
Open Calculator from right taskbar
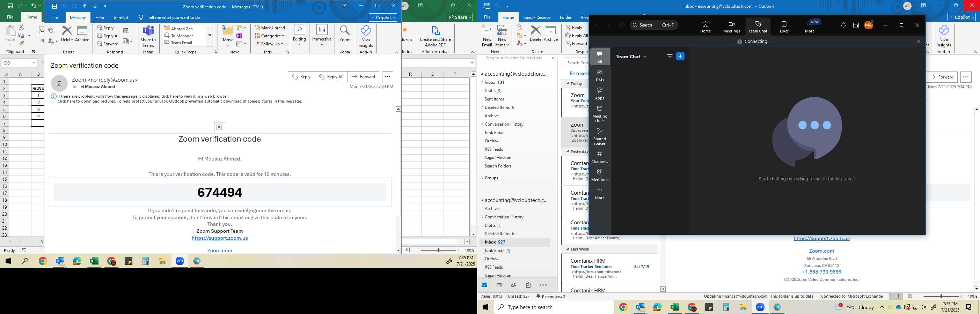(726, 307)
